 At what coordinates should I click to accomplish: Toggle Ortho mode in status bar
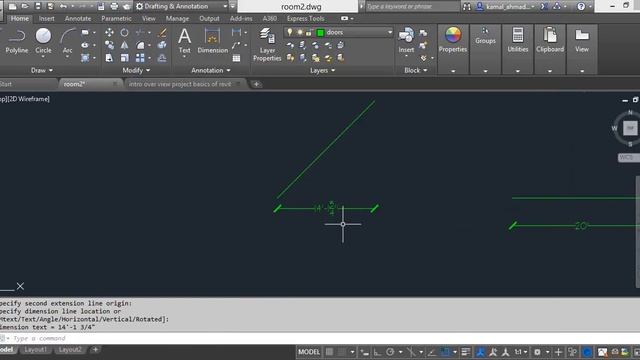pos(378,352)
